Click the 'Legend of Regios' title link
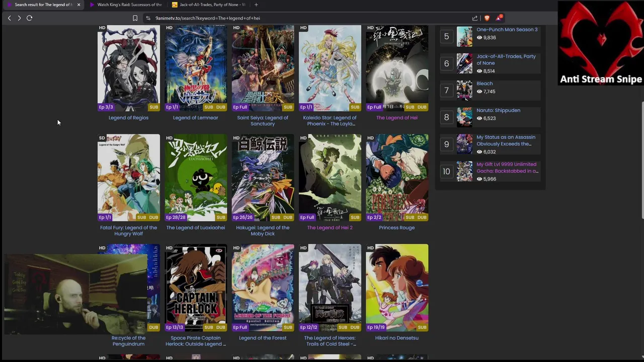The width and height of the screenshot is (644, 362). coord(128,118)
